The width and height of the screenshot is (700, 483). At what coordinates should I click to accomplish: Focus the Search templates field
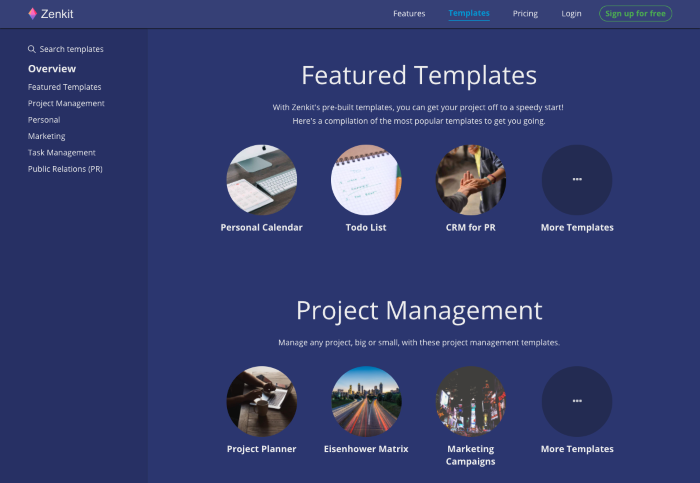[66, 49]
